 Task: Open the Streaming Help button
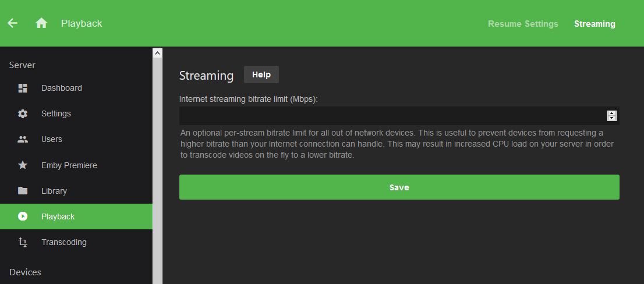click(x=261, y=74)
